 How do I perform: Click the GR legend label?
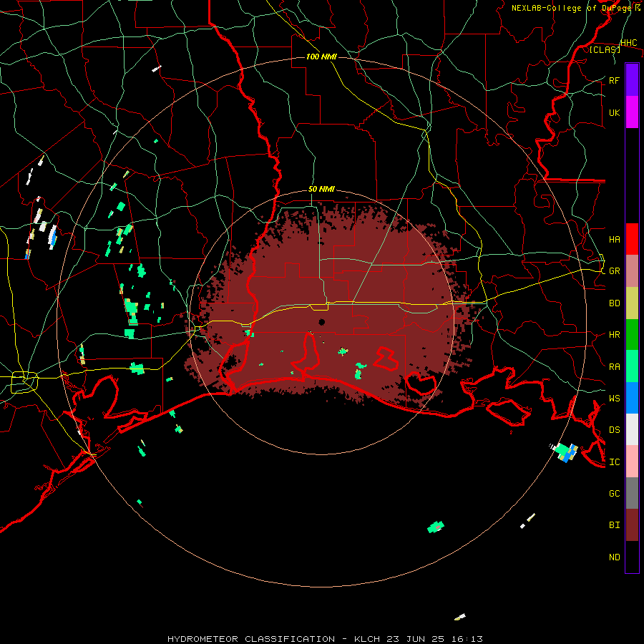pos(615,271)
